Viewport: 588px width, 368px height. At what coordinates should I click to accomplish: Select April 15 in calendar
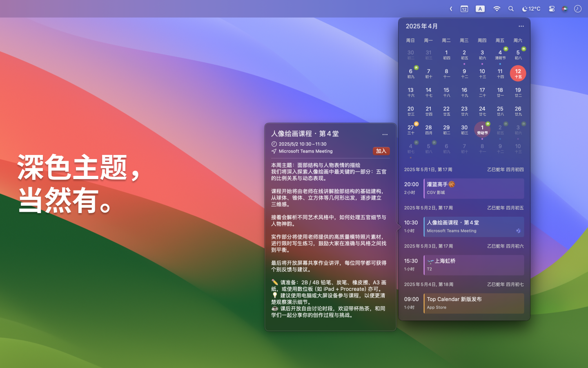446,92
